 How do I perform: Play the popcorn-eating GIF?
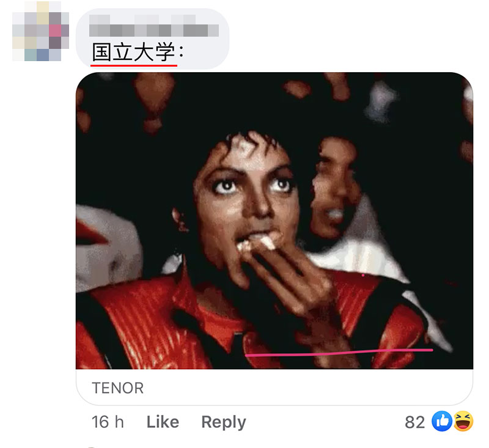[274, 221]
